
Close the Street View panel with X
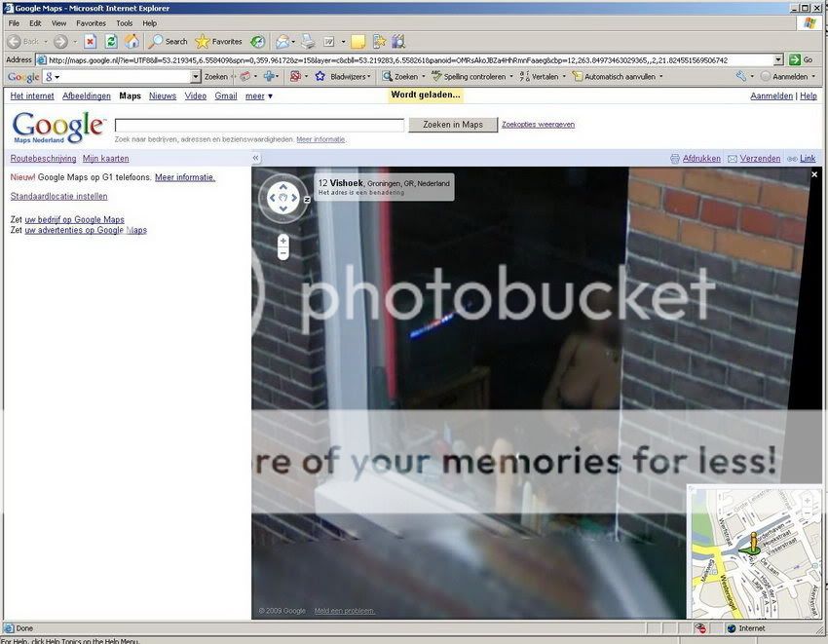tap(814, 174)
